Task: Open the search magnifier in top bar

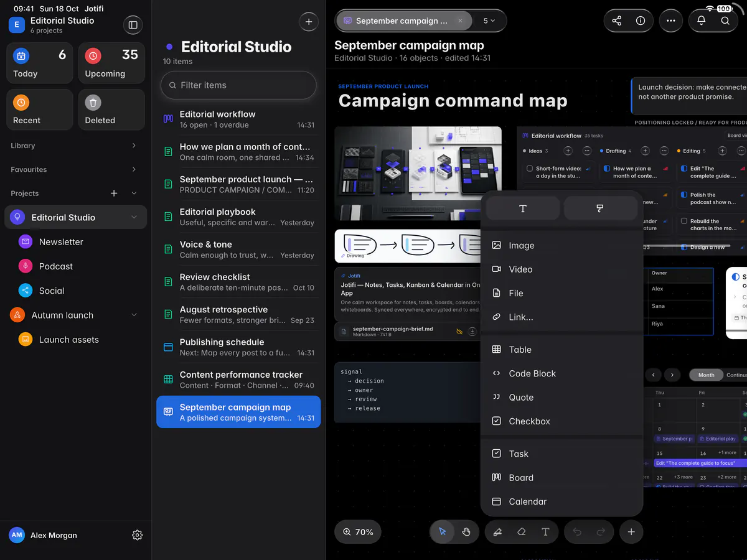Action: [725, 21]
